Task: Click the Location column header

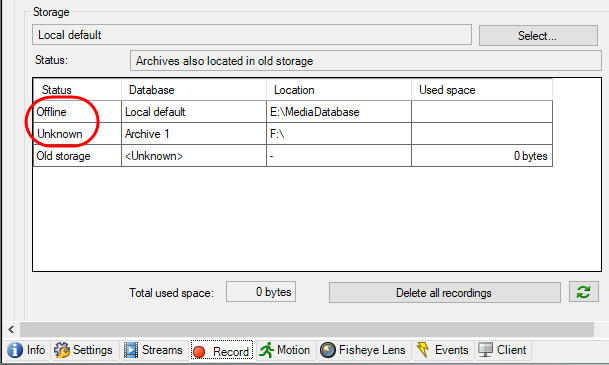Action: 339,90
